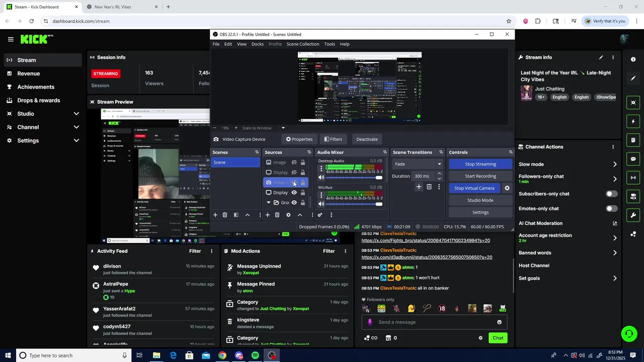Open the OBS Tools menu
The image size is (644, 362).
pos(330,44)
